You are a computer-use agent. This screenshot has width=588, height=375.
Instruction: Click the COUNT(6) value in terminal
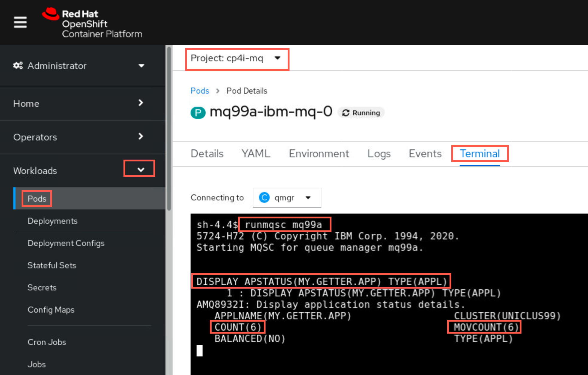(238, 327)
